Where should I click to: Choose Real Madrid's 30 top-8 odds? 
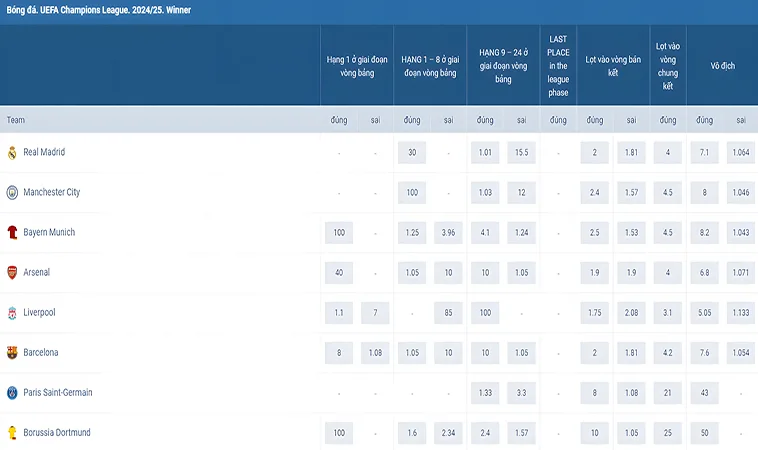point(412,153)
